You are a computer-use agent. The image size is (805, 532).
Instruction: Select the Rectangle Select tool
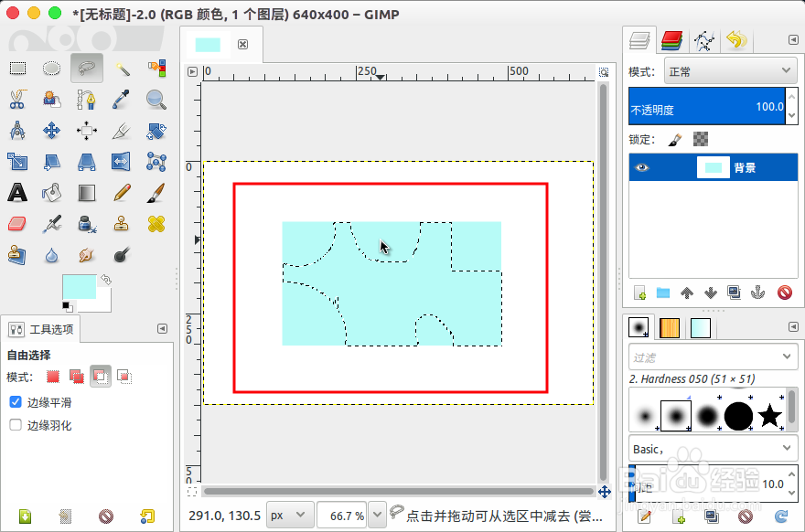point(17,69)
